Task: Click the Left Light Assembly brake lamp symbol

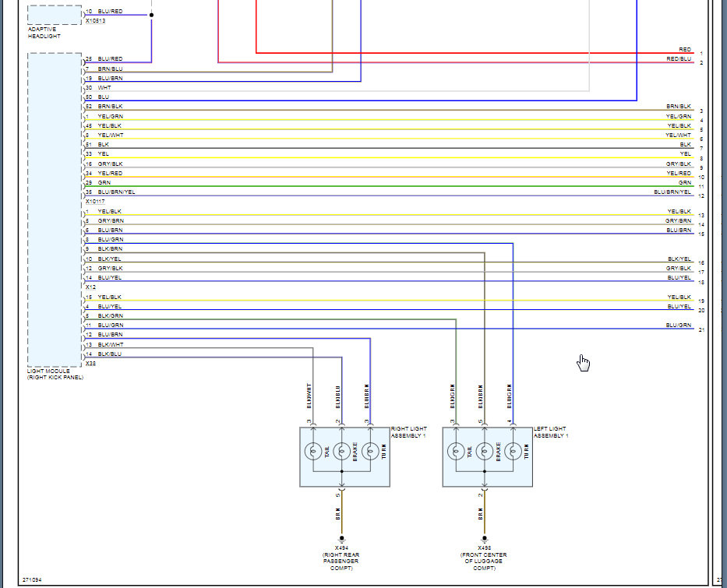Action: (x=485, y=451)
